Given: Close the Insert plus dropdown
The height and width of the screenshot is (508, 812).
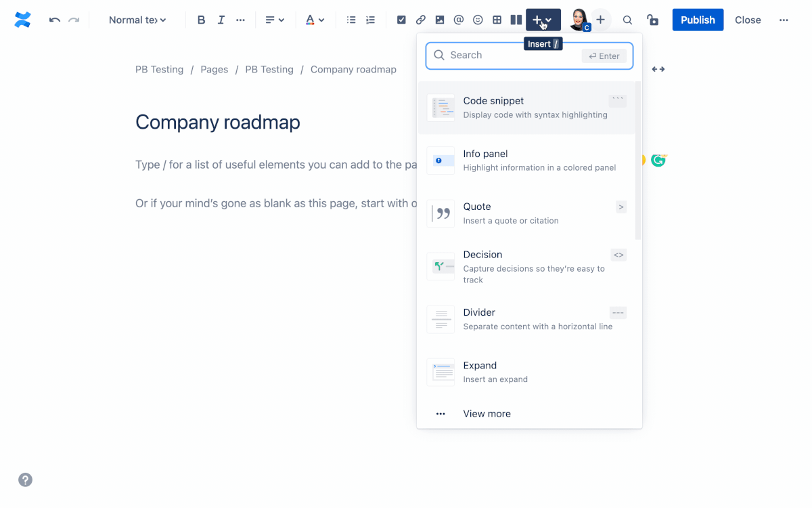Looking at the screenshot, I should click(x=543, y=20).
